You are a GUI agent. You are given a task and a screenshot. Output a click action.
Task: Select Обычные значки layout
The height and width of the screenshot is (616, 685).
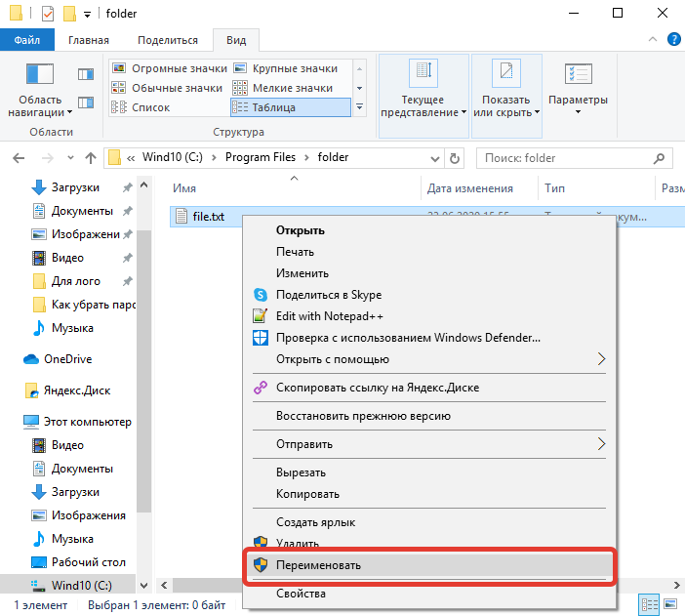(x=167, y=88)
